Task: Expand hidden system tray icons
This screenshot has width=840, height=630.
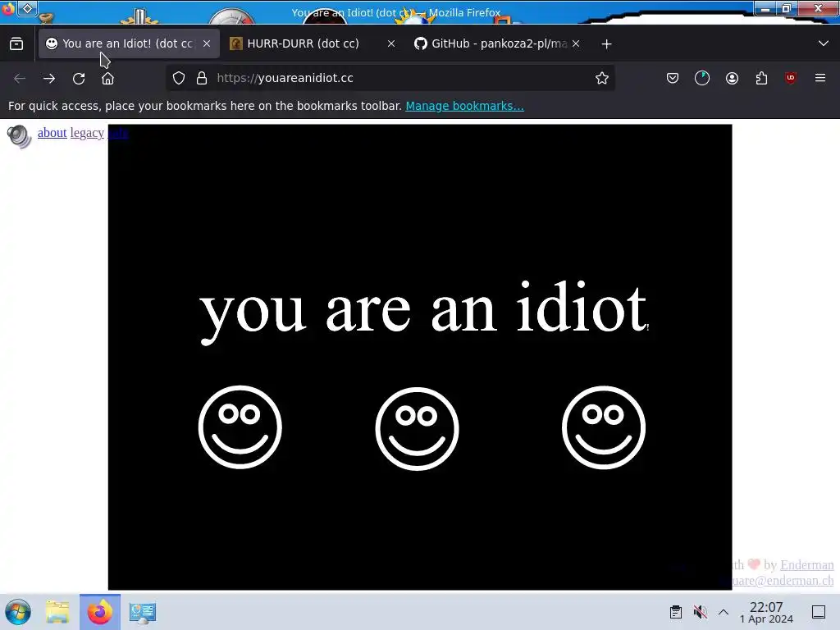Action: click(724, 612)
